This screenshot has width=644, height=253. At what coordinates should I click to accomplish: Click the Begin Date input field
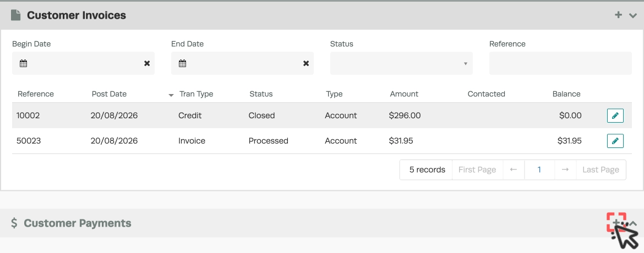pos(83,63)
